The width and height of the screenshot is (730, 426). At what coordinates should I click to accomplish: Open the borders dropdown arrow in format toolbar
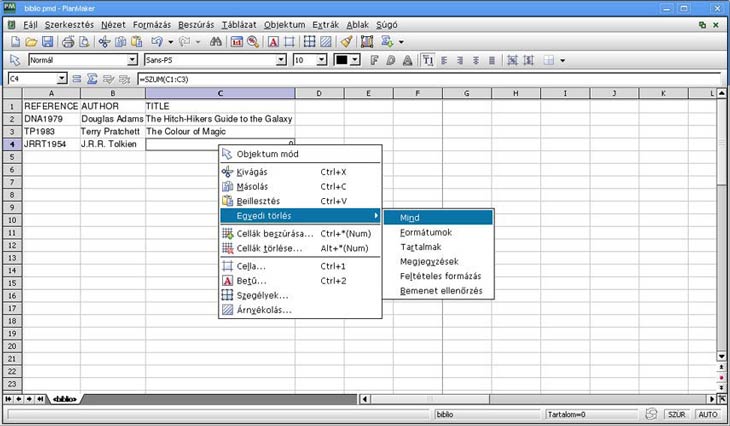(562, 60)
